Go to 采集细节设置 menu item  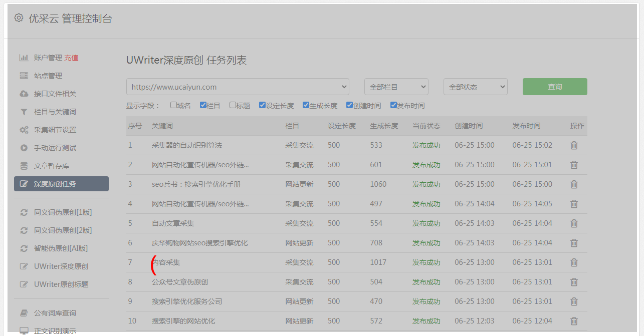pyautogui.click(x=55, y=130)
